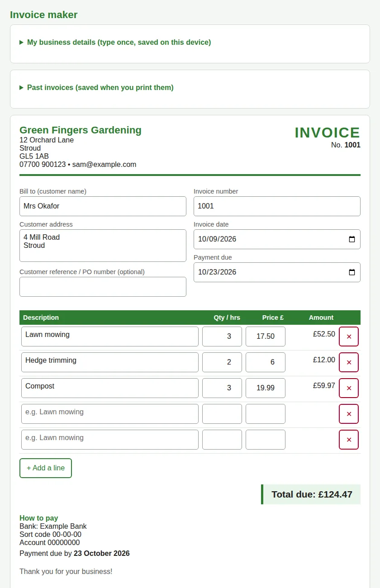Screen dimensions: 380x588
Task: Open the payment due calendar picker
Action: pyautogui.click(x=352, y=272)
